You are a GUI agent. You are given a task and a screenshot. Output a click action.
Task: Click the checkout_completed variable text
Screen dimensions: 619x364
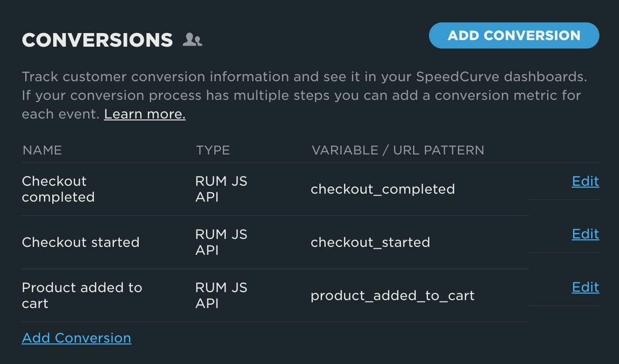382,189
